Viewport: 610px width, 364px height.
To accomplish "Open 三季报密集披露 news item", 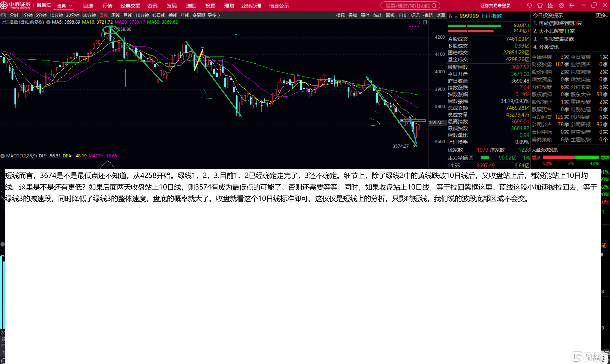I will pos(554,39).
